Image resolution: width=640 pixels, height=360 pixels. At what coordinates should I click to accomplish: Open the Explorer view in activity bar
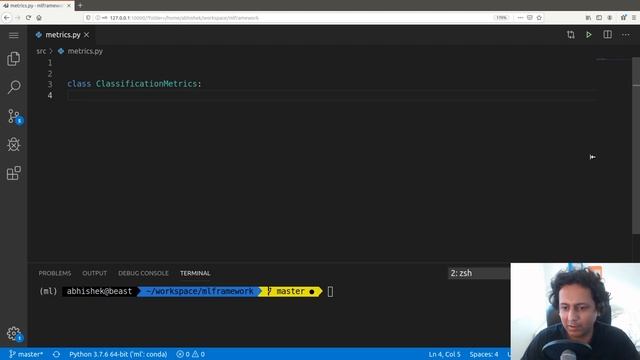point(13,59)
